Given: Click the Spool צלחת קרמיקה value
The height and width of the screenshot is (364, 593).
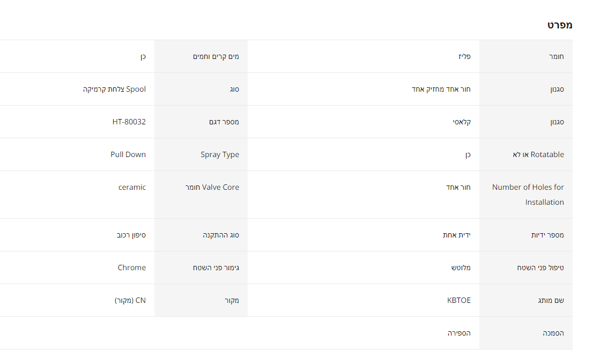Looking at the screenshot, I should 114,89.
